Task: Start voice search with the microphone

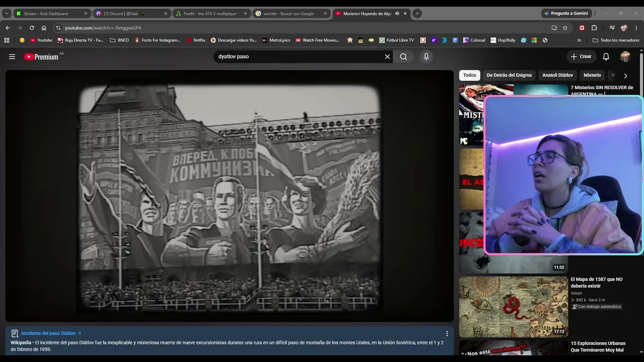Action: [426, 57]
